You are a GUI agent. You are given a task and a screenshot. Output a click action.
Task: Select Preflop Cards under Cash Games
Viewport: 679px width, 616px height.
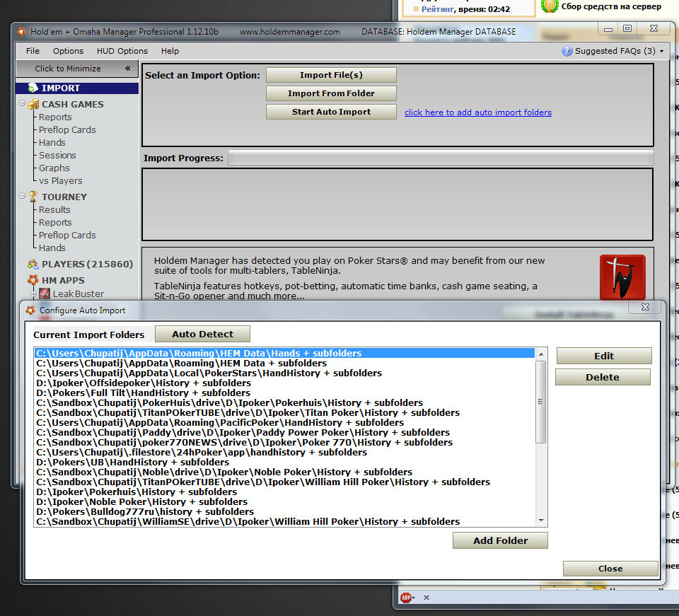click(67, 130)
